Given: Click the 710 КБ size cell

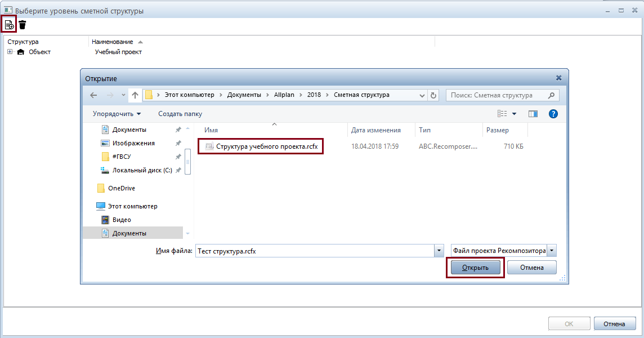Looking at the screenshot, I should point(513,146).
